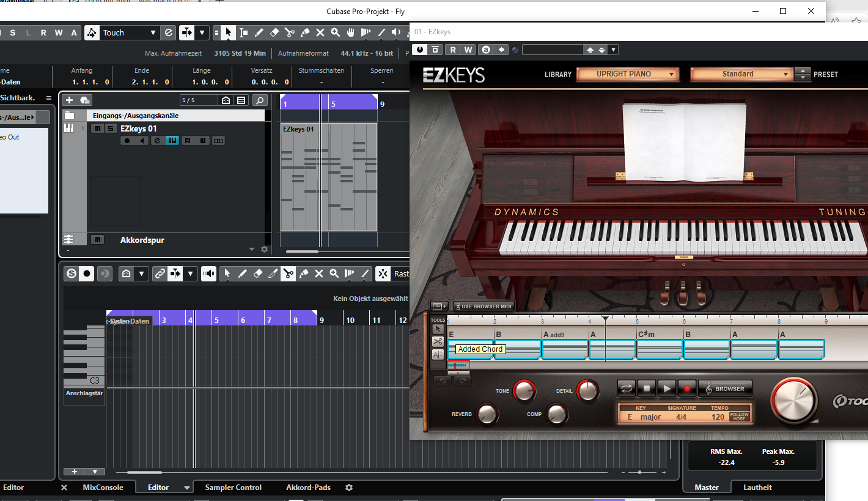The height and width of the screenshot is (501, 868).
Task: Open the plugin preset management arrow menu
Action: [614, 50]
